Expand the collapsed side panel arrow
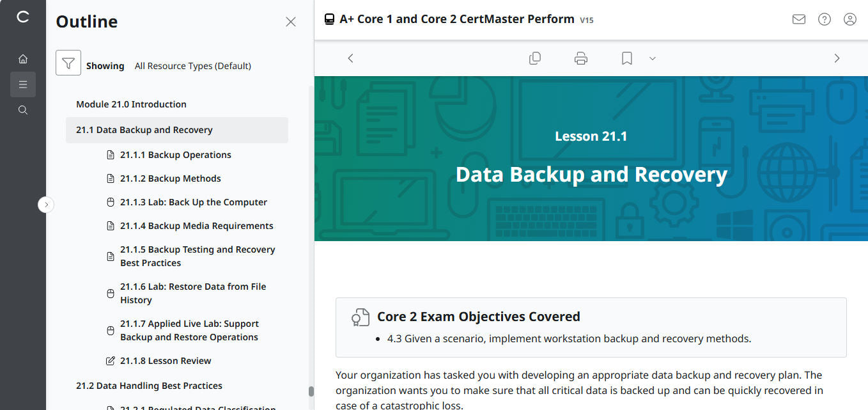Image resolution: width=868 pixels, height=410 pixels. 46,204
